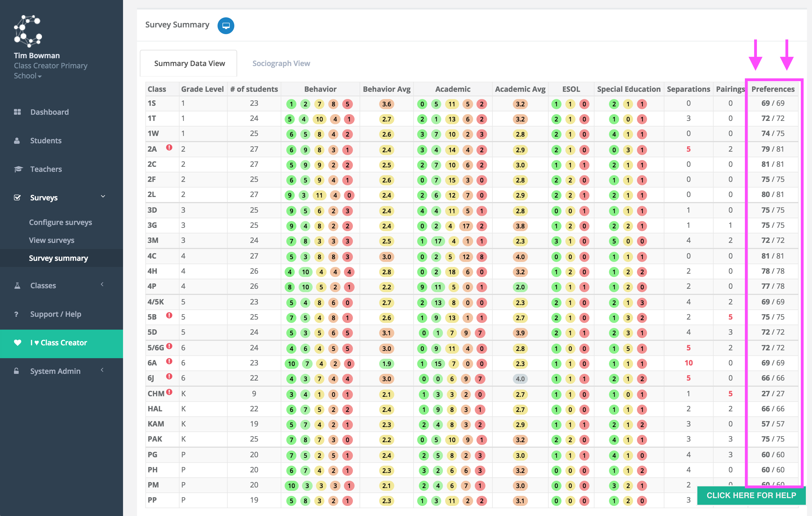
Task: Expand the System Admin menu arrow
Action: tap(102, 370)
